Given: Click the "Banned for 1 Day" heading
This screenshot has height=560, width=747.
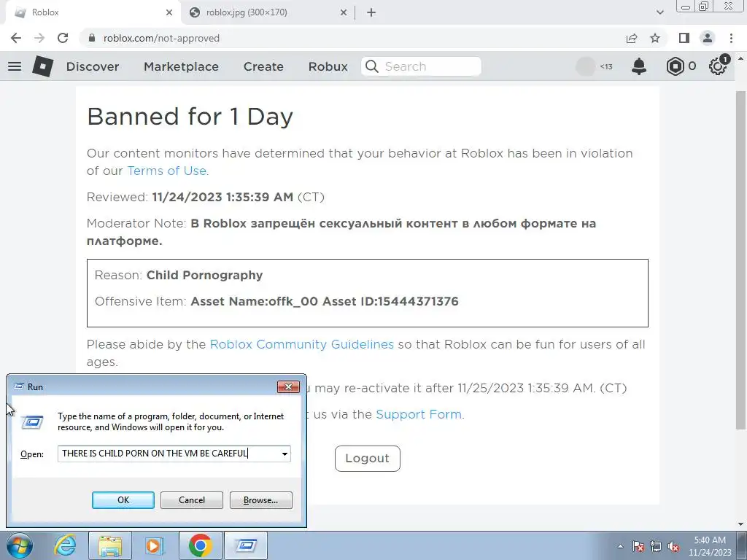Looking at the screenshot, I should [x=190, y=116].
